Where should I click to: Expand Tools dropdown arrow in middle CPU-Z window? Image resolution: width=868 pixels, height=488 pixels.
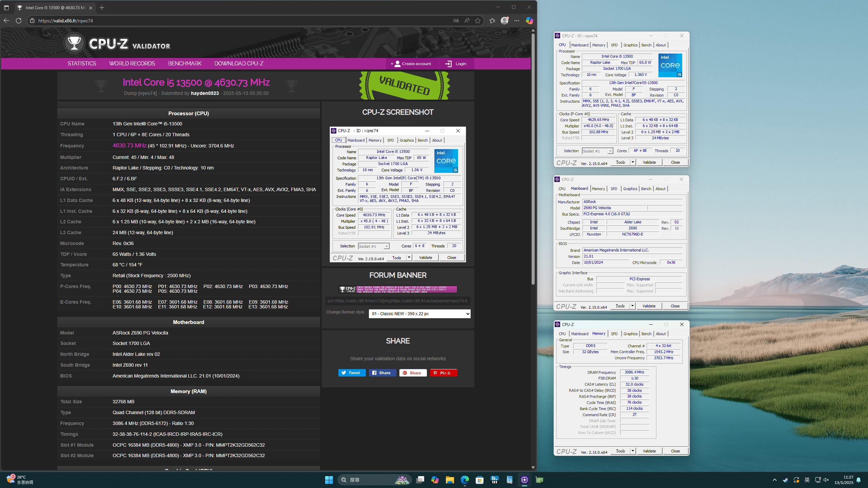click(x=632, y=306)
